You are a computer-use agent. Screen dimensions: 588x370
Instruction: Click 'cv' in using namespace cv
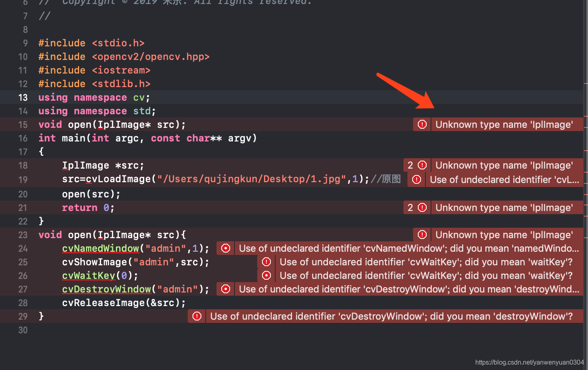click(139, 97)
